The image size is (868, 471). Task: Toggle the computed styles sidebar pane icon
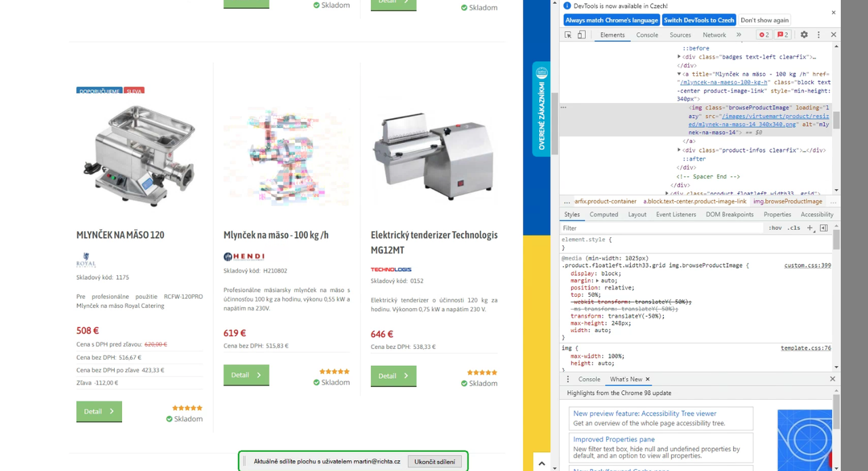(x=823, y=228)
